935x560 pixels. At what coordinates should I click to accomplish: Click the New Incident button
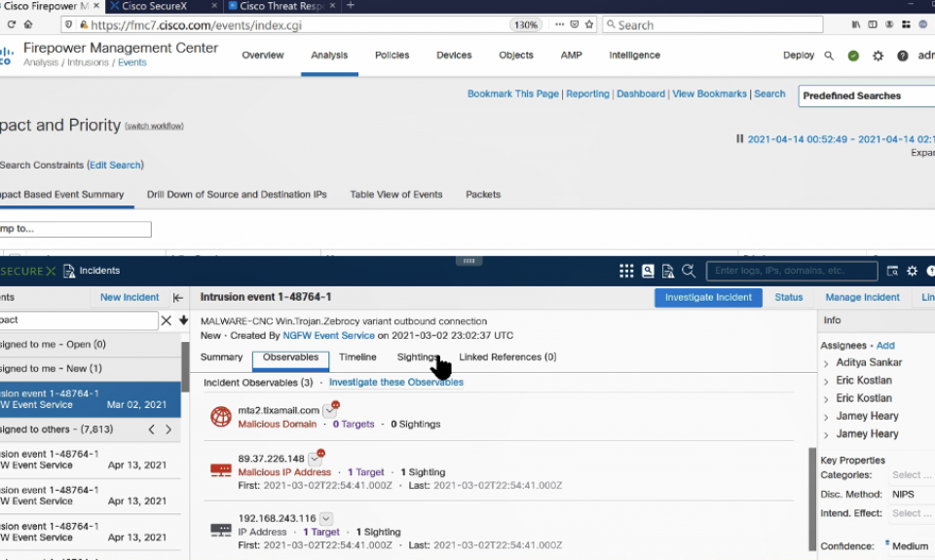[130, 298]
